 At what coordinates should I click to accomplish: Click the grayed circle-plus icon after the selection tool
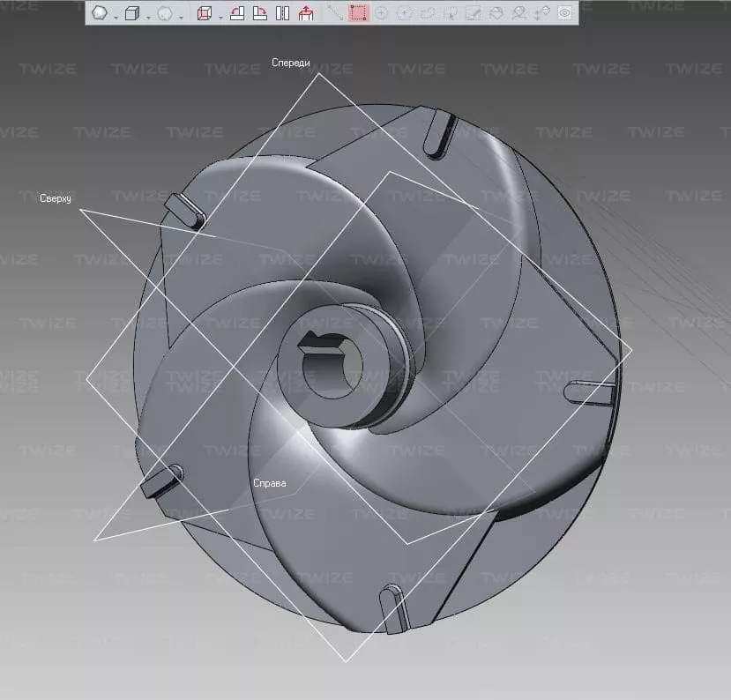382,13
